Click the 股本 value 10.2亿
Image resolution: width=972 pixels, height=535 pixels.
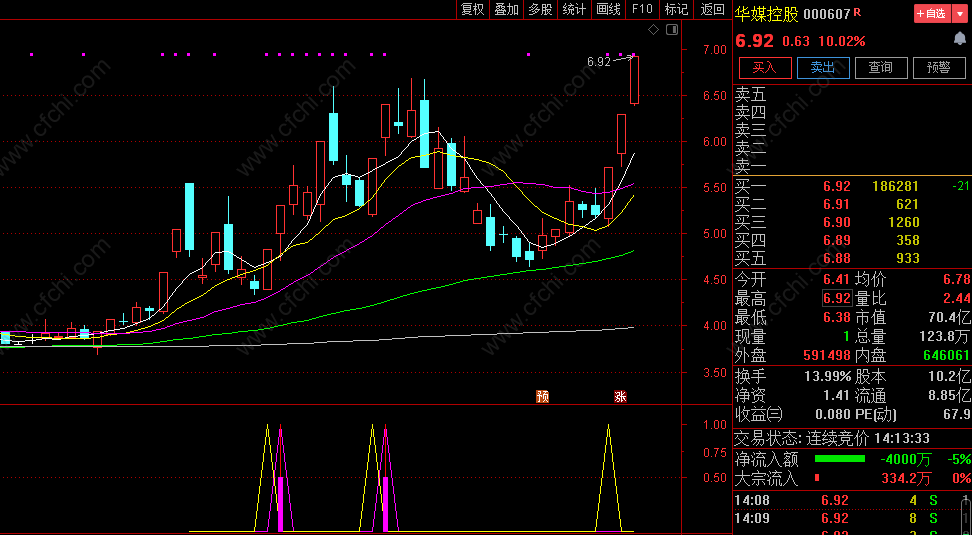click(x=948, y=376)
